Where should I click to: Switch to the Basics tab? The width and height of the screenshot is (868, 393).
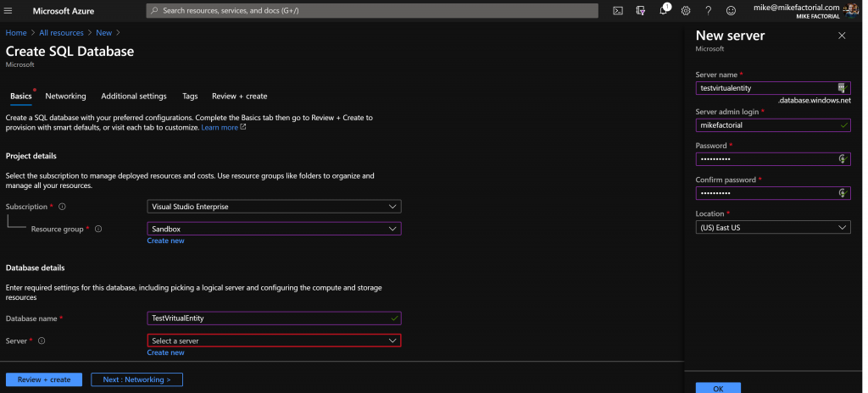(21, 97)
